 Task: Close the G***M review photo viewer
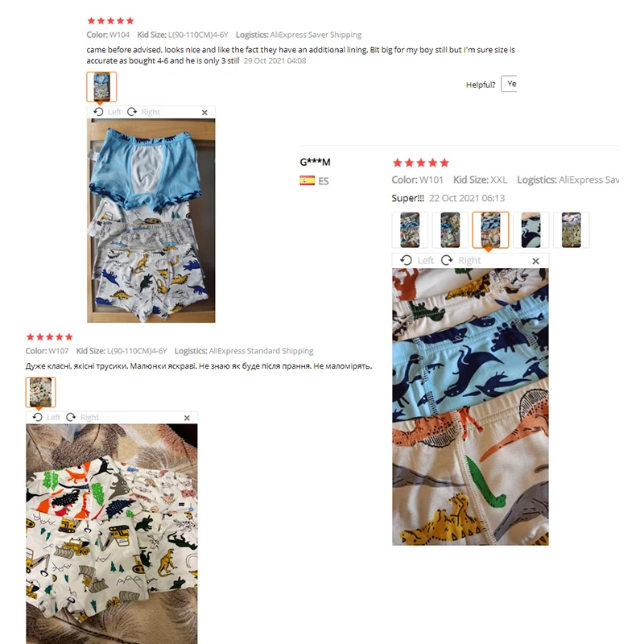535,261
